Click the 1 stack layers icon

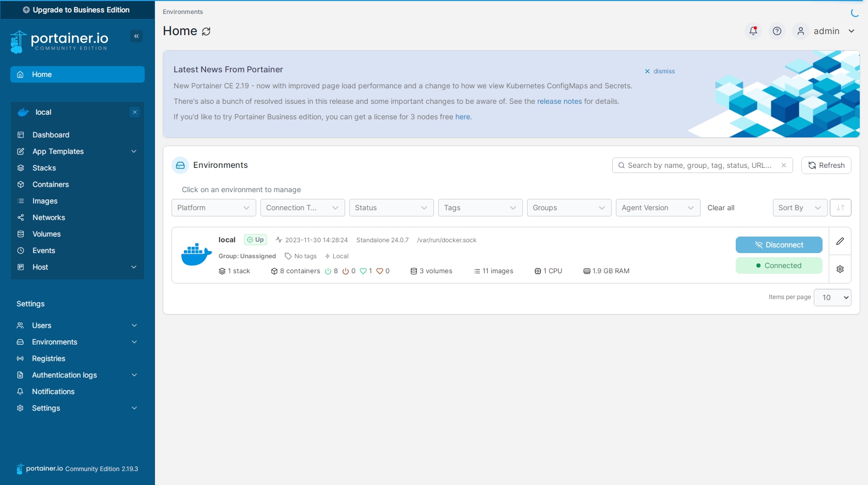(x=222, y=271)
